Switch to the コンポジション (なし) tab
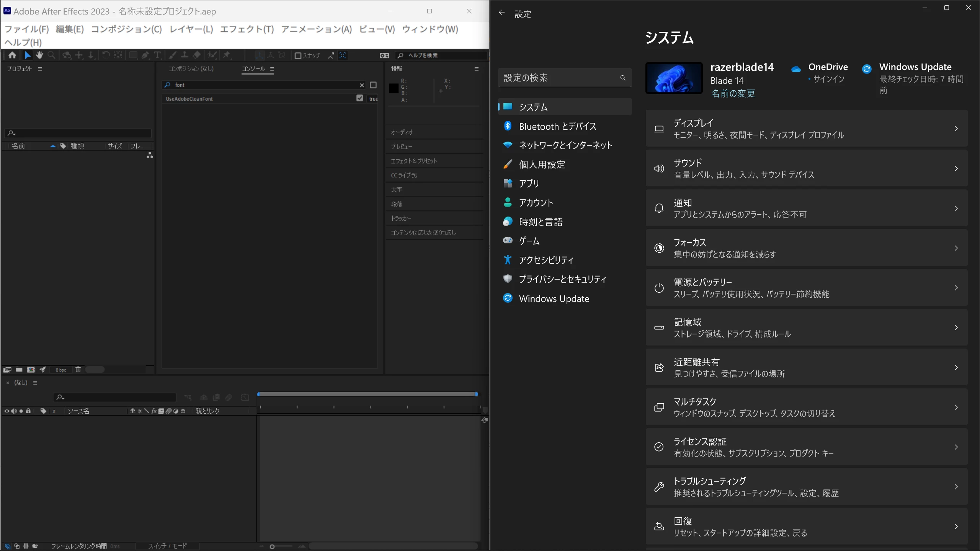 click(191, 68)
